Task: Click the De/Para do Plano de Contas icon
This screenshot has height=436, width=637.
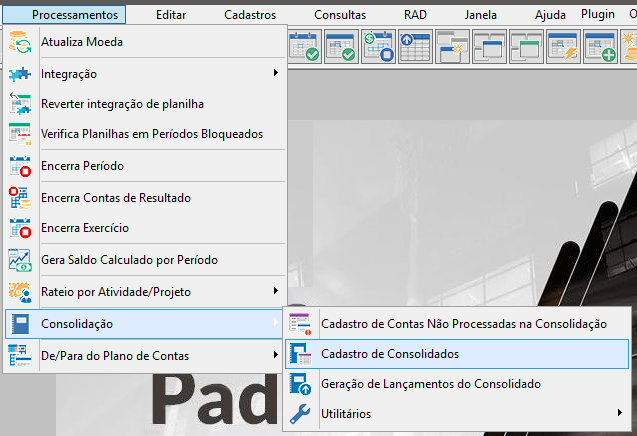Action: 20,356
